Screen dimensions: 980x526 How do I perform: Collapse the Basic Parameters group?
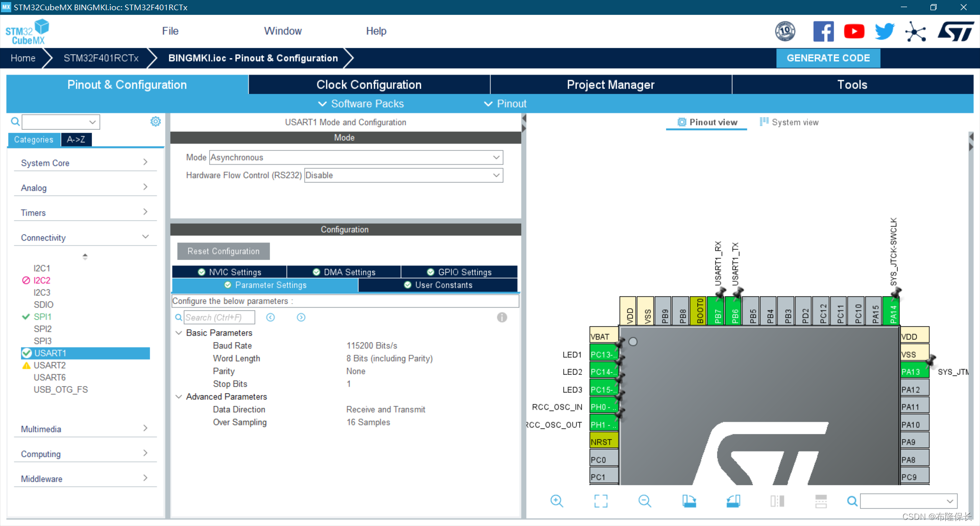179,333
